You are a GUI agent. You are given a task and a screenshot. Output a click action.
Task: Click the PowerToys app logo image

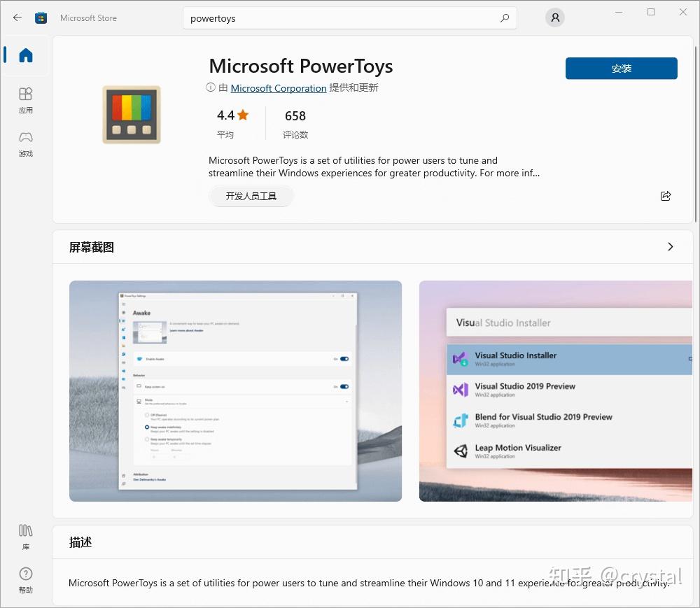click(x=132, y=114)
